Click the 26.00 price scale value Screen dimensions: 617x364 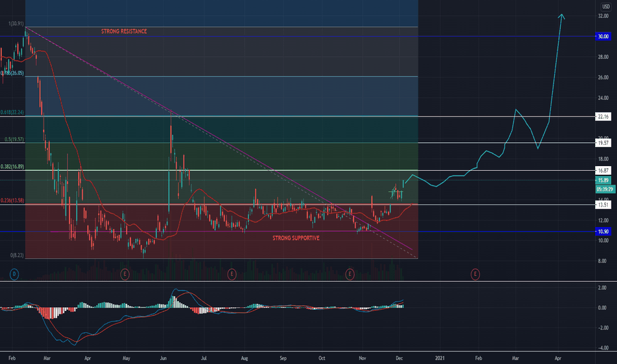(603, 77)
